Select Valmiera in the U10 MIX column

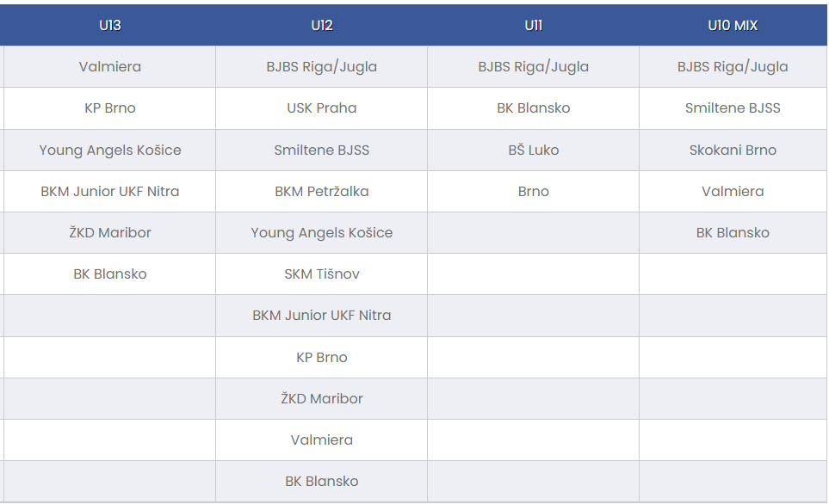tap(733, 191)
